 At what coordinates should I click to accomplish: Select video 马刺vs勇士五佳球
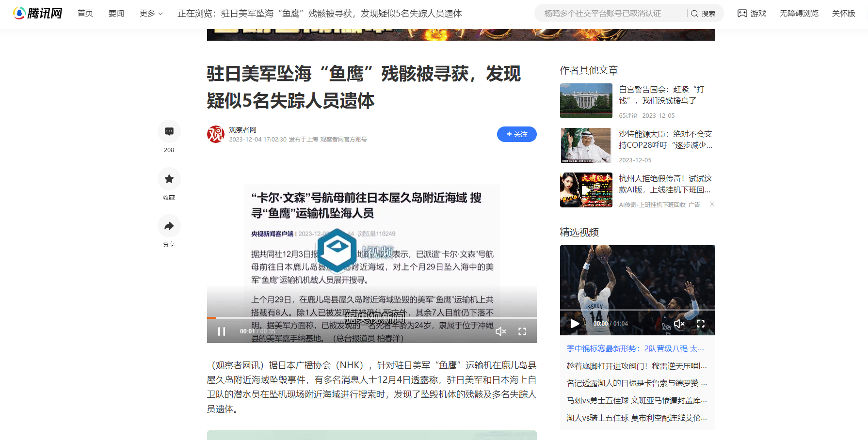pos(637,401)
